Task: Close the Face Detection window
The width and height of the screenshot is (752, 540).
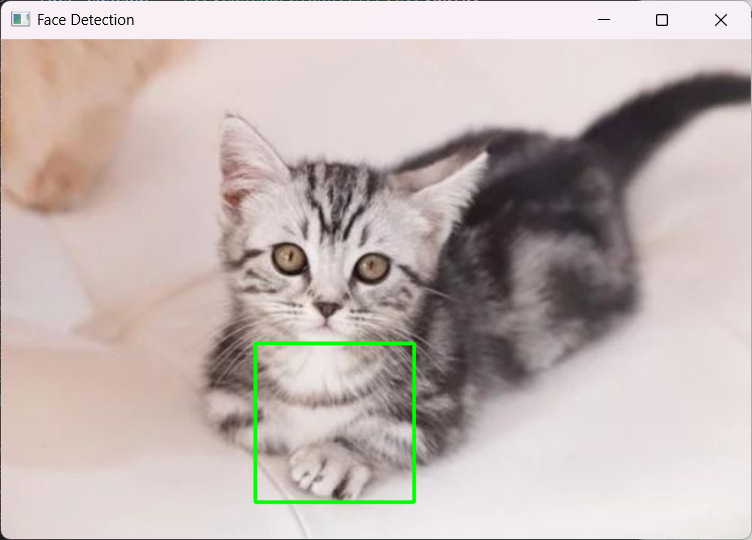Action: tap(721, 20)
